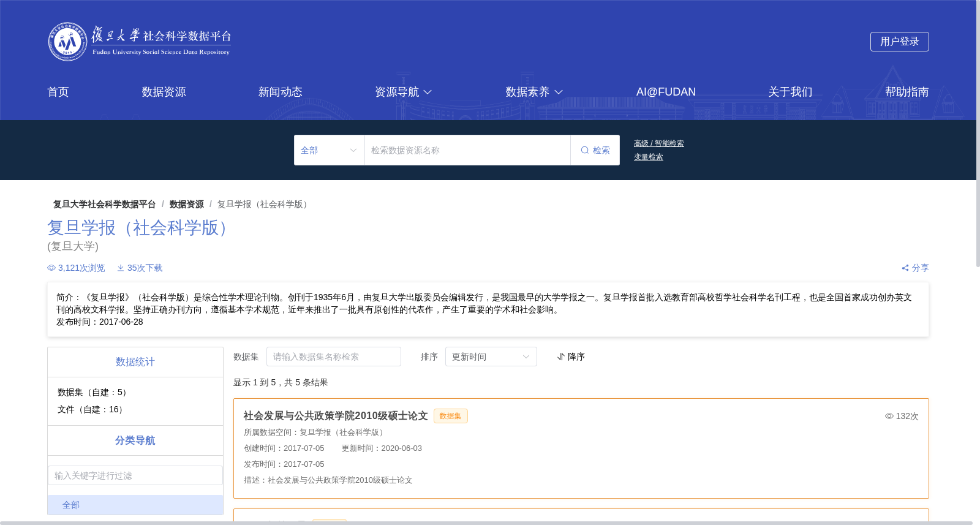980x525 pixels.
Task: Focus the 输入关键字进行过滤 filter input
Action: point(135,475)
